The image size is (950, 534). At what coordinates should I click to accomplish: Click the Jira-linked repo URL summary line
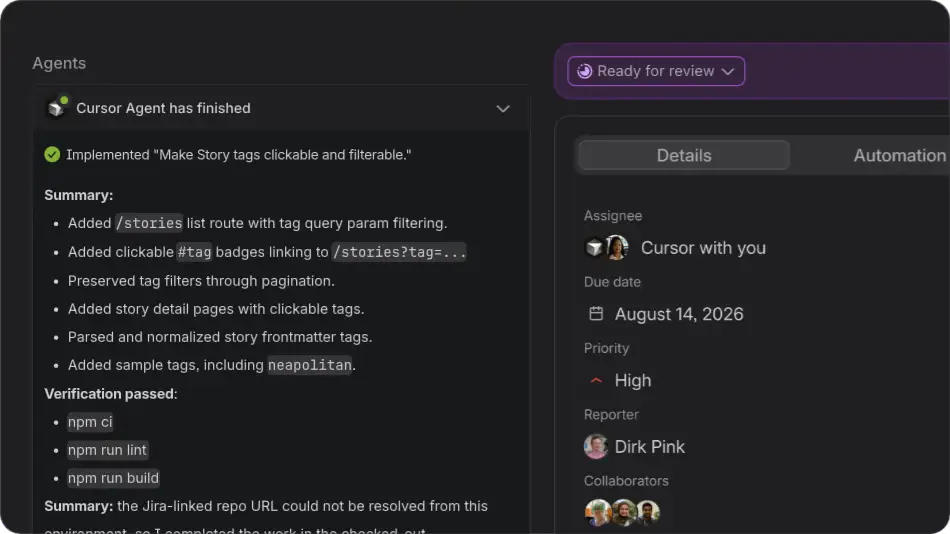coord(266,506)
